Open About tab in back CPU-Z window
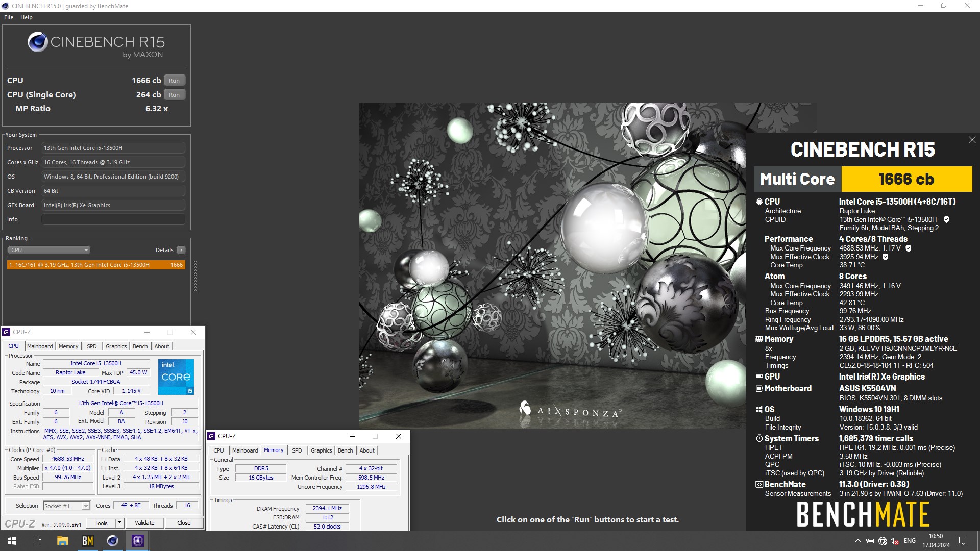 pyautogui.click(x=162, y=346)
